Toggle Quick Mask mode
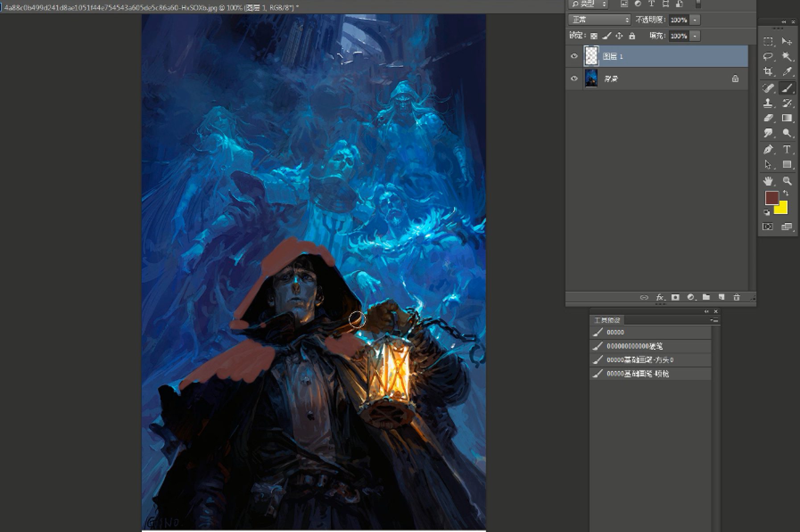The height and width of the screenshot is (532, 800). pyautogui.click(x=768, y=227)
